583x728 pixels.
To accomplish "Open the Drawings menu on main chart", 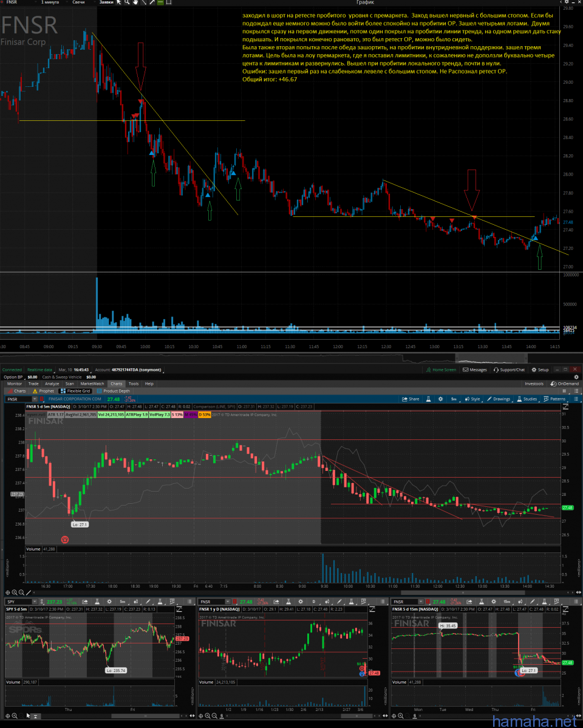I will pos(499,399).
